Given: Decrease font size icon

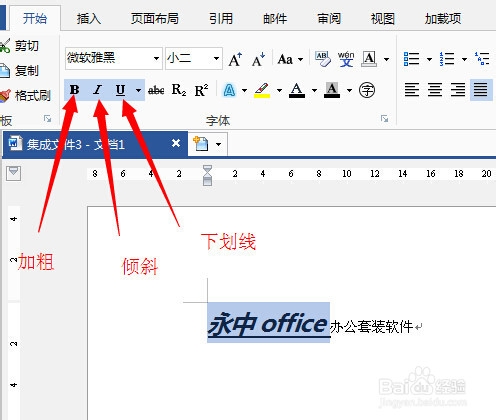Looking at the screenshot, I should (258, 59).
